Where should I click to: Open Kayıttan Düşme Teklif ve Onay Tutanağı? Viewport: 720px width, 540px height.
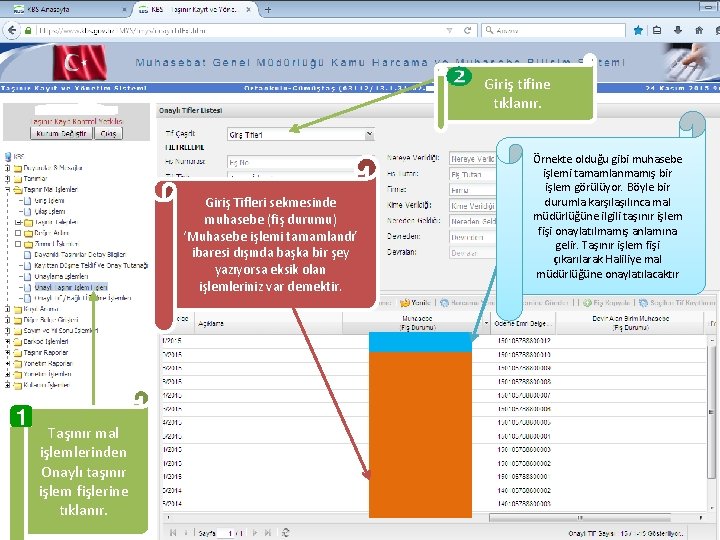(x=91, y=265)
